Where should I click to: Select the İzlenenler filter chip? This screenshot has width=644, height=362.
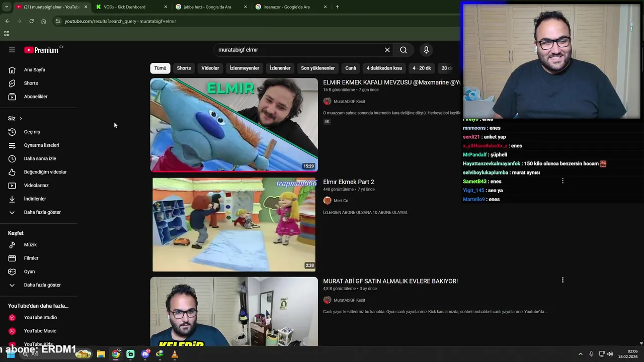click(280, 68)
